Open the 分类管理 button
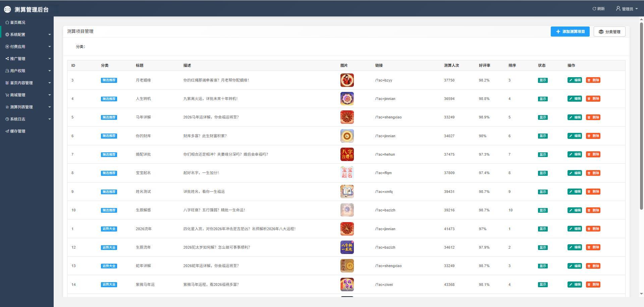The height and width of the screenshot is (307, 644). pyautogui.click(x=609, y=32)
